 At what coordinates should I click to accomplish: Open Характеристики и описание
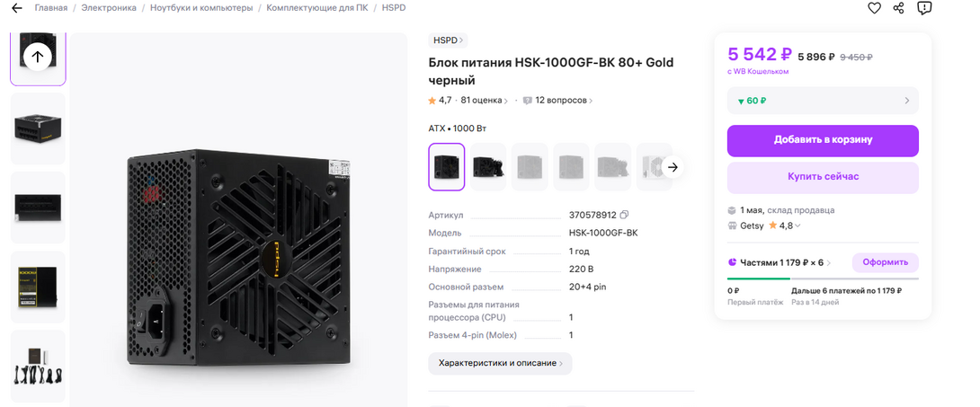(500, 363)
